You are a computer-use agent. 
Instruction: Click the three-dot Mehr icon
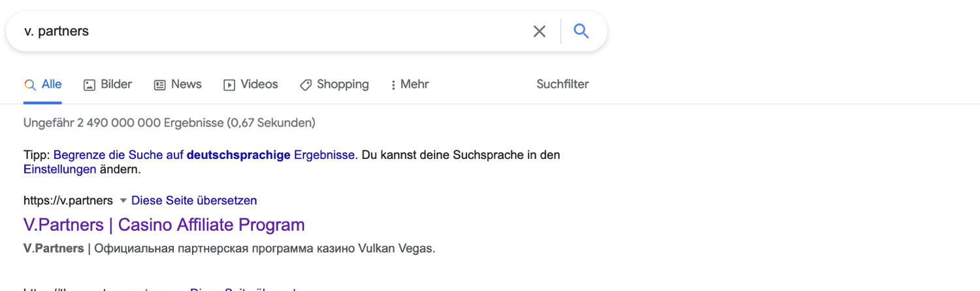393,85
